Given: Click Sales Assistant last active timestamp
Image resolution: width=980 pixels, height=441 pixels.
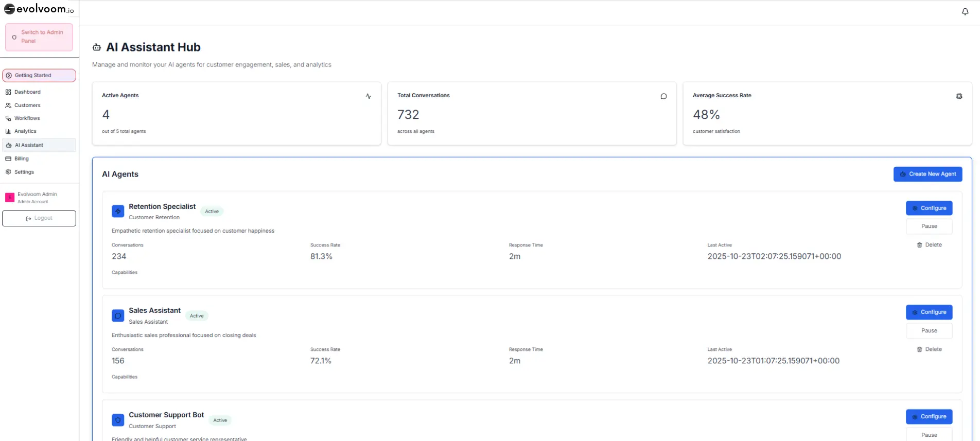Looking at the screenshot, I should coord(774,361).
